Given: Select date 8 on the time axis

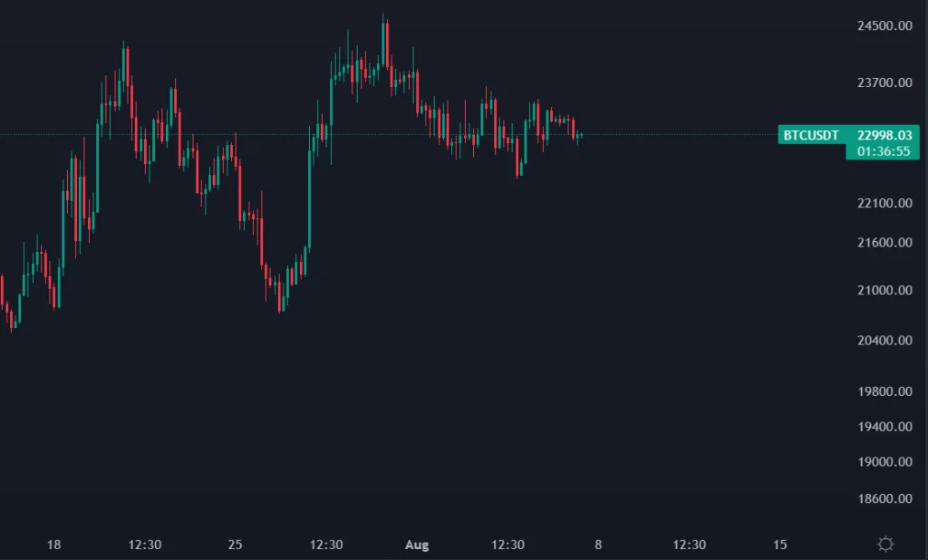Looking at the screenshot, I should (598, 545).
